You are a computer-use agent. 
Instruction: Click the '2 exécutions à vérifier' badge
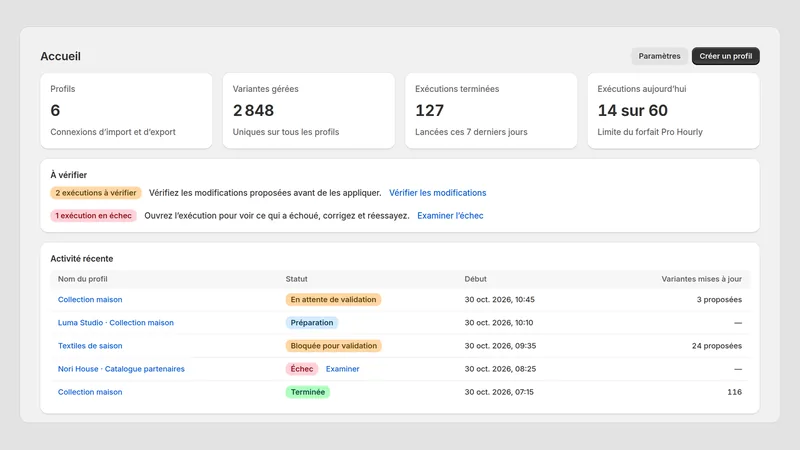click(x=95, y=193)
